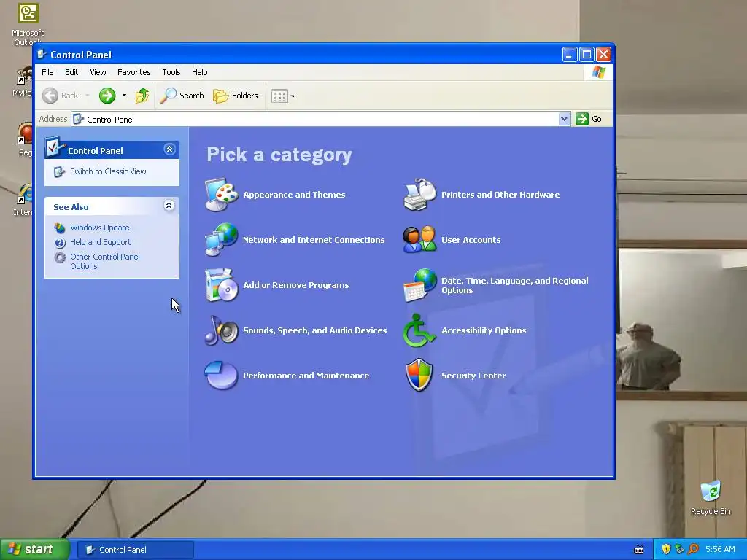Open the User Accounts people icon
The height and width of the screenshot is (560, 747).
pos(419,239)
